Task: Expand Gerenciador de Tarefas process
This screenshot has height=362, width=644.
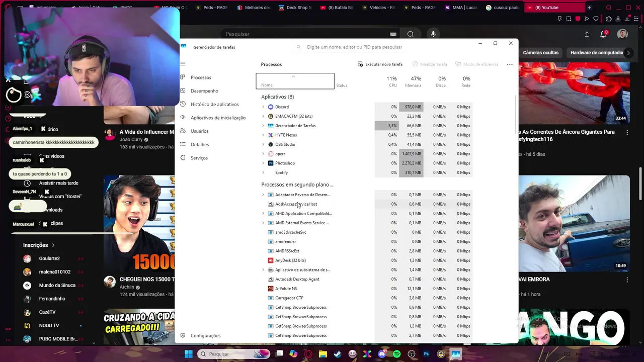Action: tap(263, 126)
